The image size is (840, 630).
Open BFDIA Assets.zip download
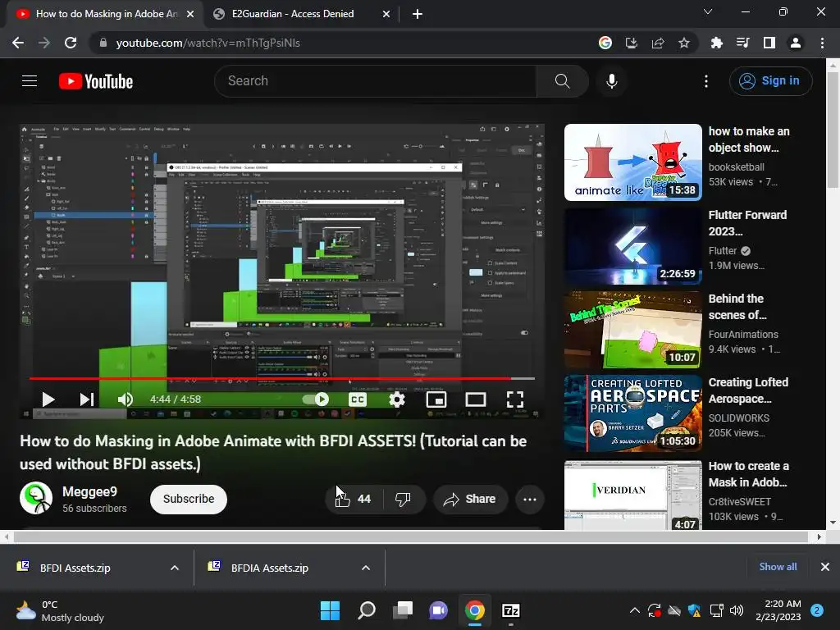coord(269,568)
